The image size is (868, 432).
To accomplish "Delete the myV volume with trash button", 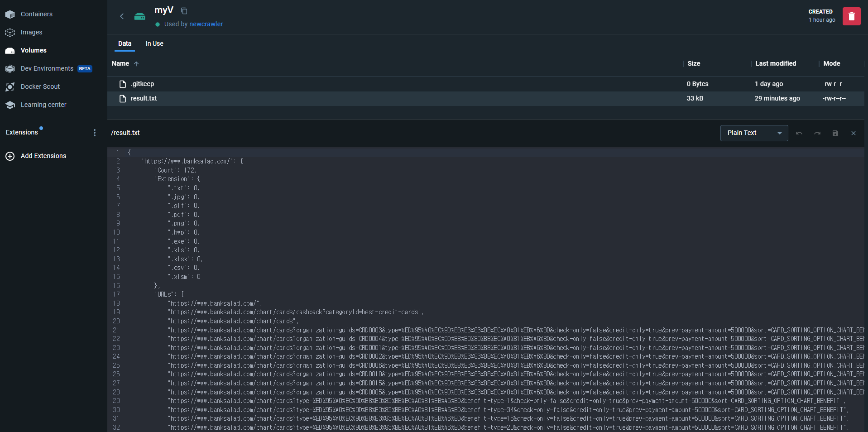I will coord(851,16).
